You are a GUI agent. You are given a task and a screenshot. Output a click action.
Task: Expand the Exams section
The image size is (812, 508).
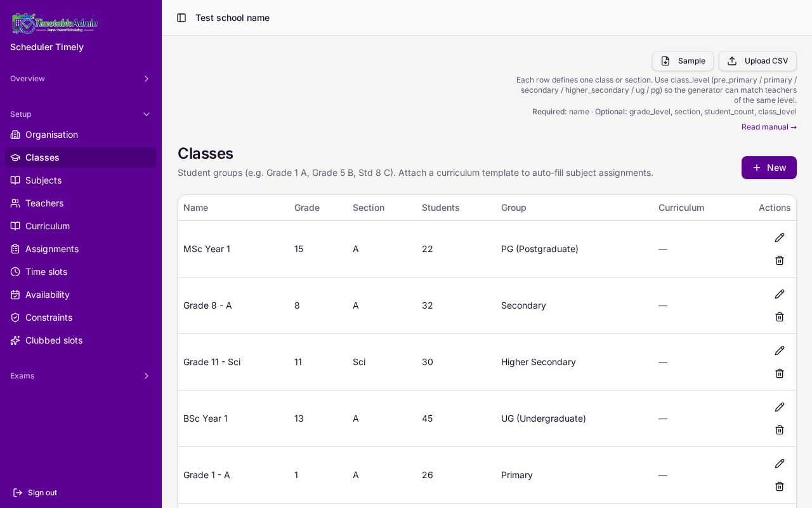81,376
